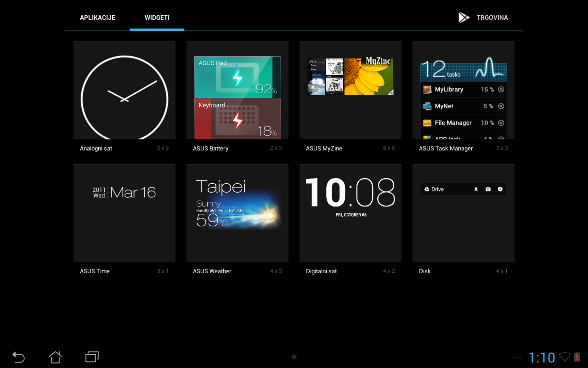Select the Widgeti tab

tap(157, 17)
